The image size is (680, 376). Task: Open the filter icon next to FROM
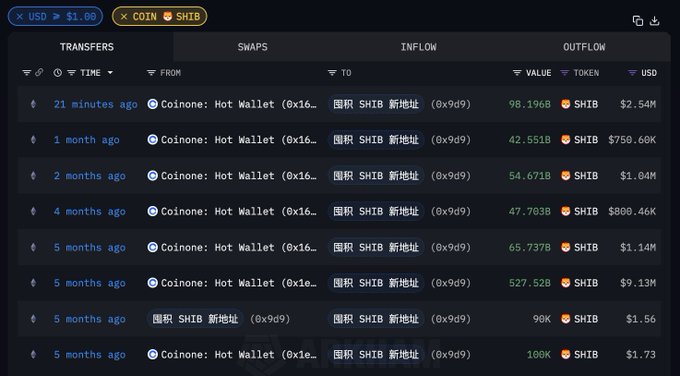click(151, 73)
